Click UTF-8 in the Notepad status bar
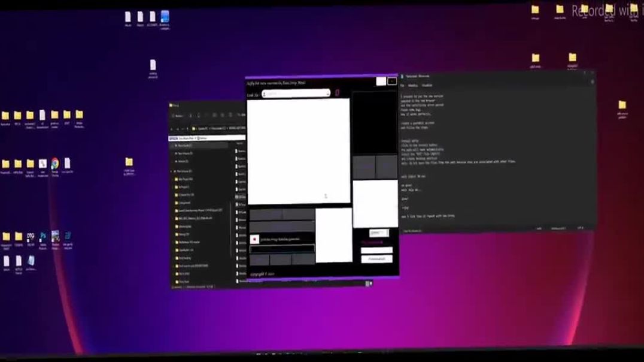Screen dimensions: 644x362 [x=580, y=228]
